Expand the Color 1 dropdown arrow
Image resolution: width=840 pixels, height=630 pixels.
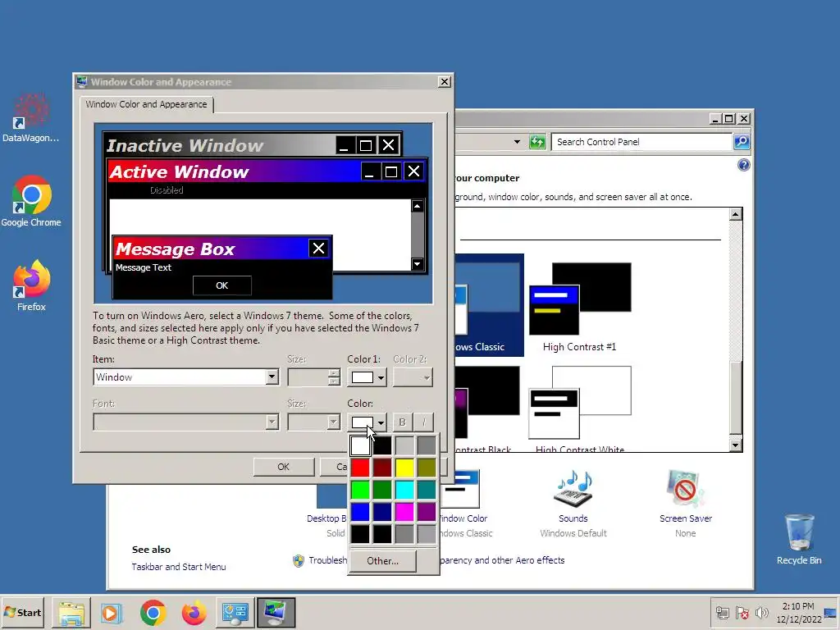tap(381, 377)
